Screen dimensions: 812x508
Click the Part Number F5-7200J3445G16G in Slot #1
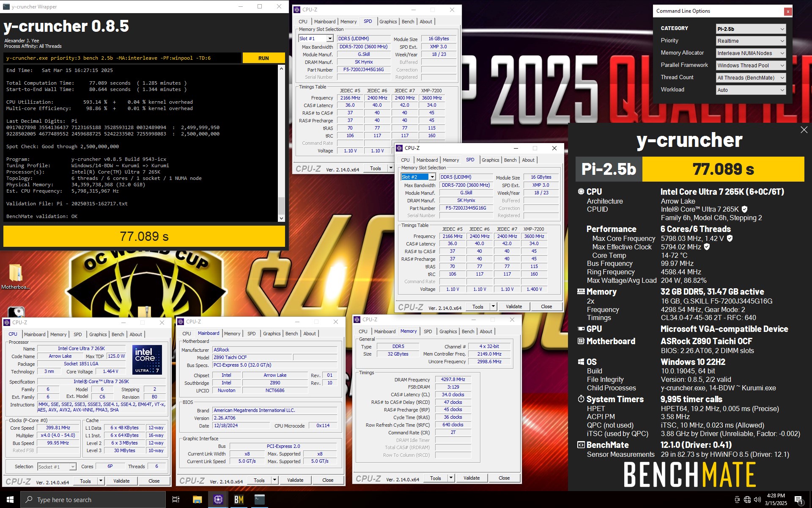click(x=364, y=70)
